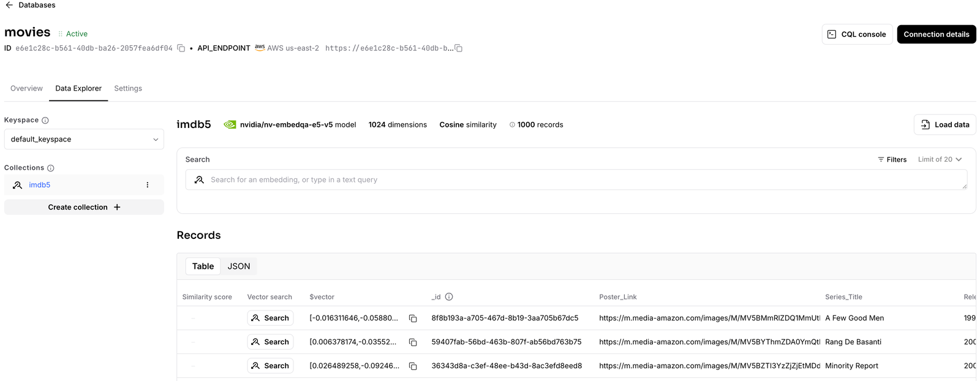
Task: Go back to Databases using arrow icon
Action: (9, 5)
